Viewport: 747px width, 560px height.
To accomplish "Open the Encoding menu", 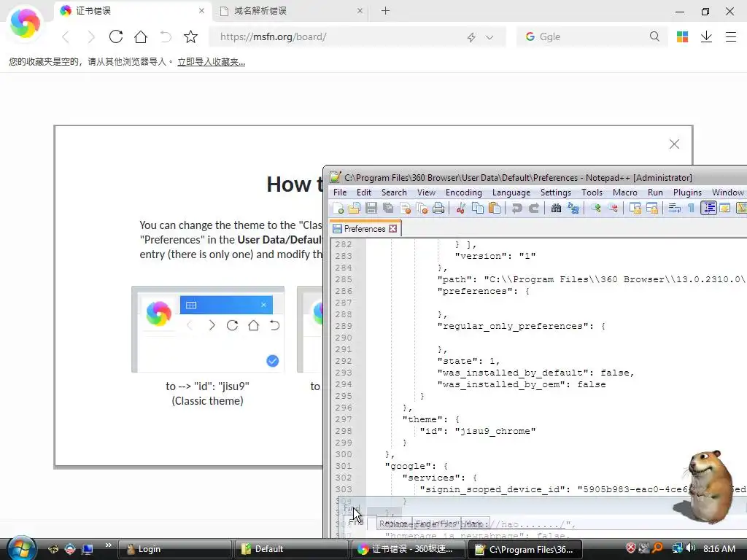I will (463, 192).
